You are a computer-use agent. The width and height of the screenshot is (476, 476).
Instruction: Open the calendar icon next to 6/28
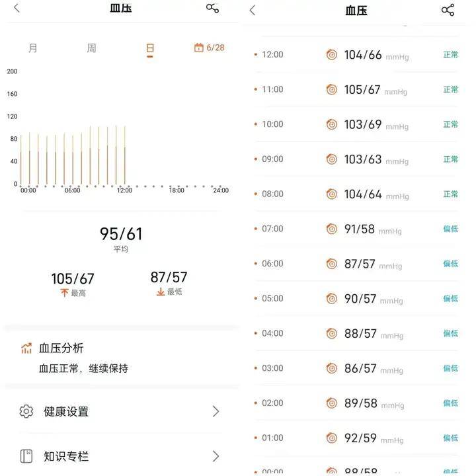pyautogui.click(x=198, y=48)
